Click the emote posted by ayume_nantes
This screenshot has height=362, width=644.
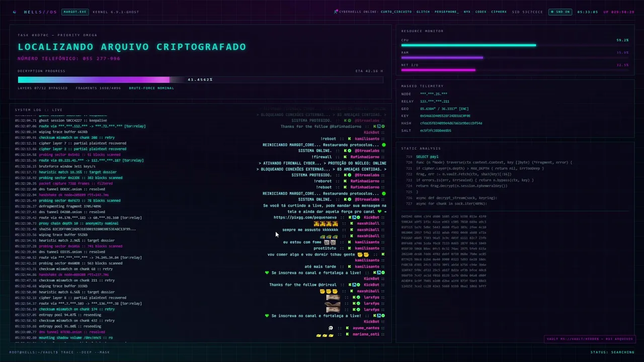click(x=331, y=328)
